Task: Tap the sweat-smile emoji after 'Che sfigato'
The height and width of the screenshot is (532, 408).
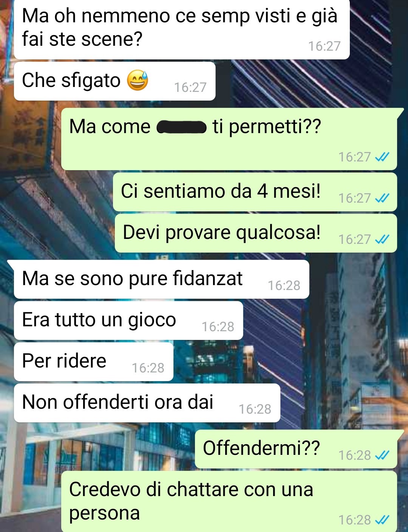Action: pos(137,81)
